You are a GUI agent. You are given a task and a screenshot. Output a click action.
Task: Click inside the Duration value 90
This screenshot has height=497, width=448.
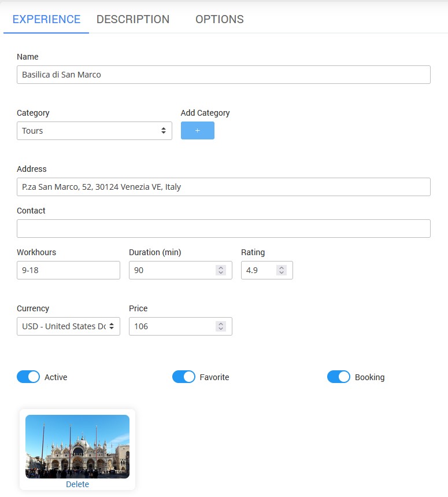click(x=171, y=270)
